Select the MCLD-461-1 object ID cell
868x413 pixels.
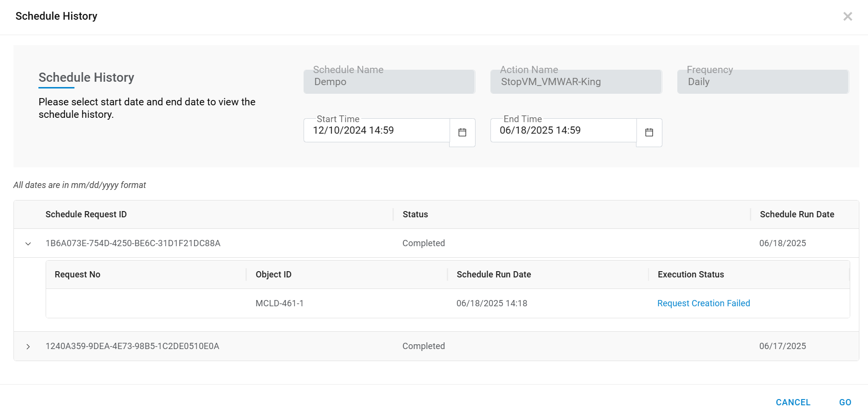280,303
